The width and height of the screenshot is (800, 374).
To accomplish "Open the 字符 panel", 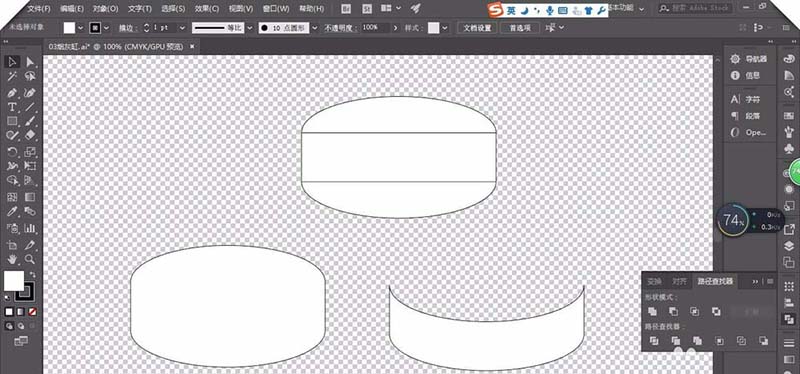I will 746,99.
